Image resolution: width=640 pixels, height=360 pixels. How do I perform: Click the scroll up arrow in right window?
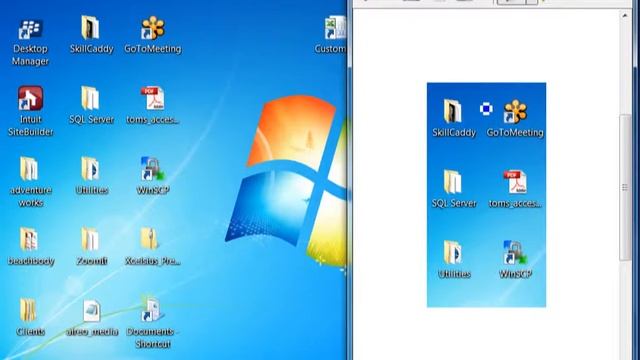pyautogui.click(x=625, y=16)
